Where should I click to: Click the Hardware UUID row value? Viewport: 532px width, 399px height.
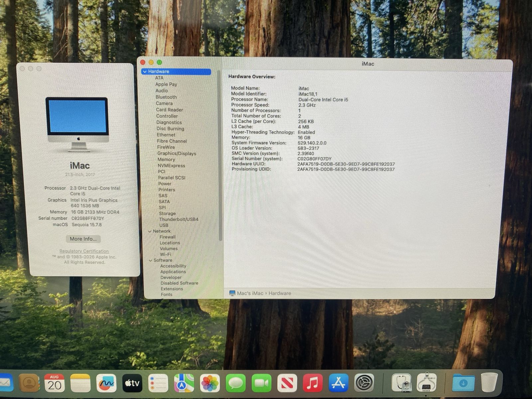coord(346,164)
